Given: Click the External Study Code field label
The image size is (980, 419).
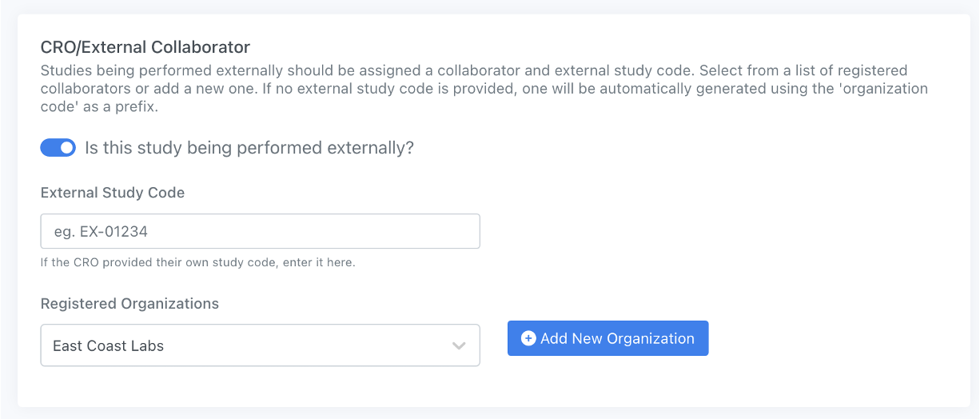Looking at the screenshot, I should pos(113,193).
